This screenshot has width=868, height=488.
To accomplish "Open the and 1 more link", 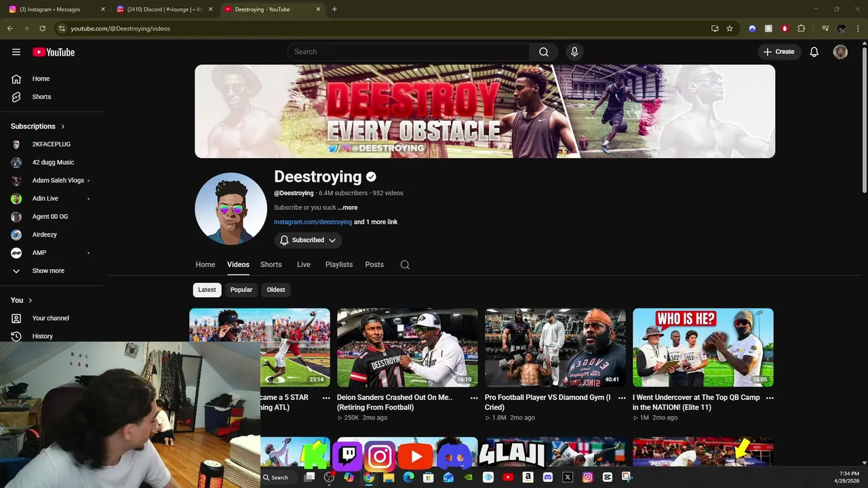I will point(376,222).
